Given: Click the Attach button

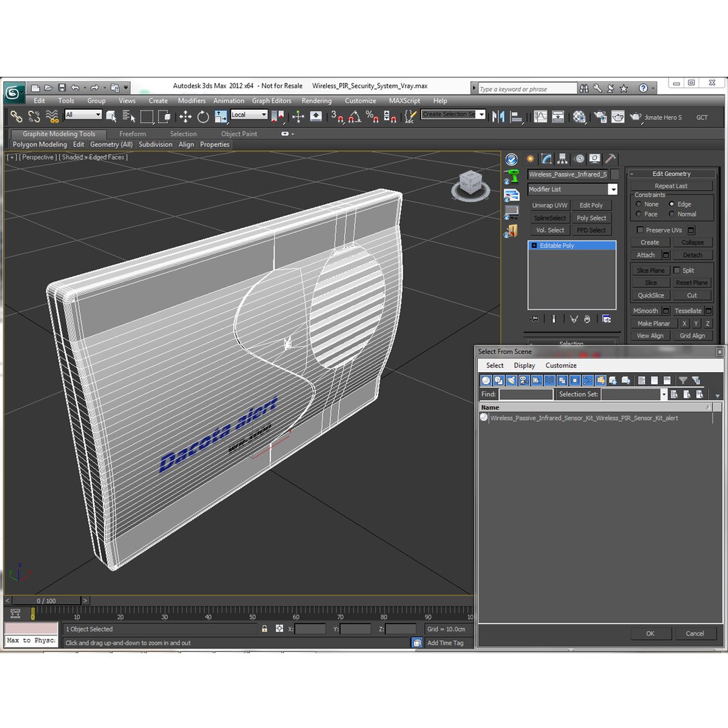Looking at the screenshot, I should (x=645, y=255).
